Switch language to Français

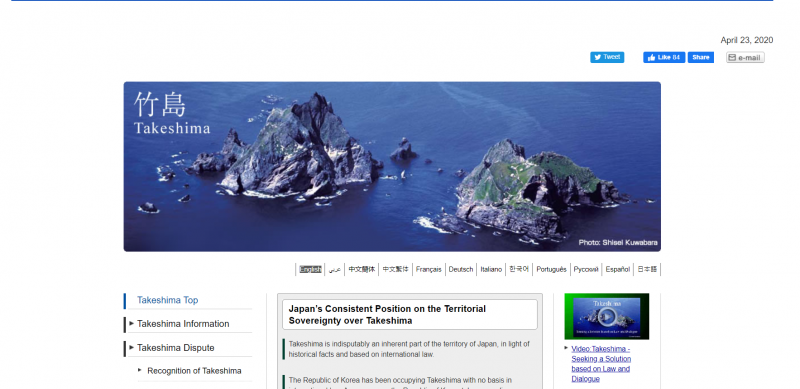428,270
